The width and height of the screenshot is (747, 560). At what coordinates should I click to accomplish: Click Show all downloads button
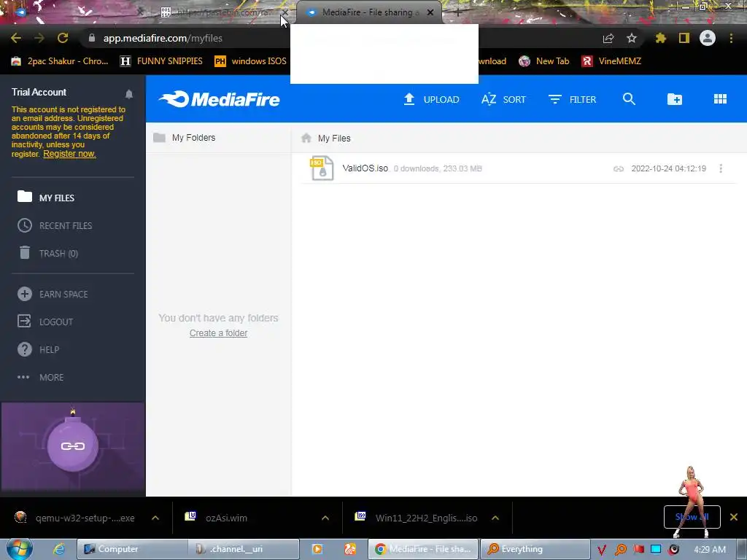692,517
